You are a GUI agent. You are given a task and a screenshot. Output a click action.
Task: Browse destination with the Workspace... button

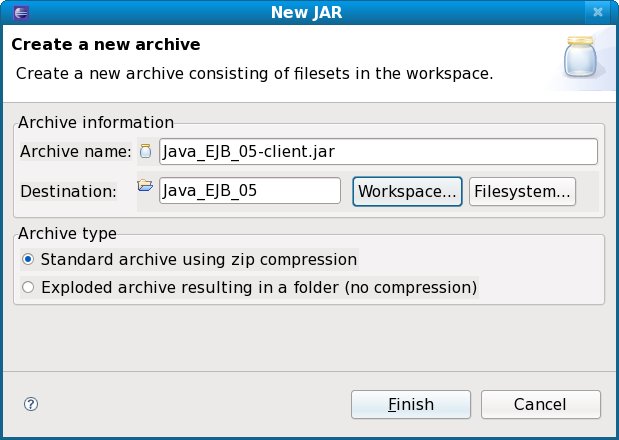pyautogui.click(x=407, y=191)
